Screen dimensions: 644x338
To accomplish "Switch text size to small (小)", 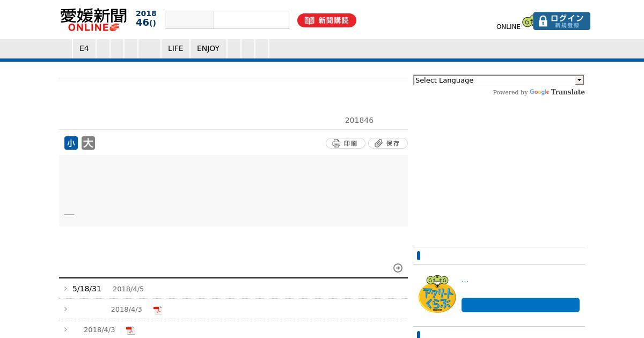I will [71, 143].
